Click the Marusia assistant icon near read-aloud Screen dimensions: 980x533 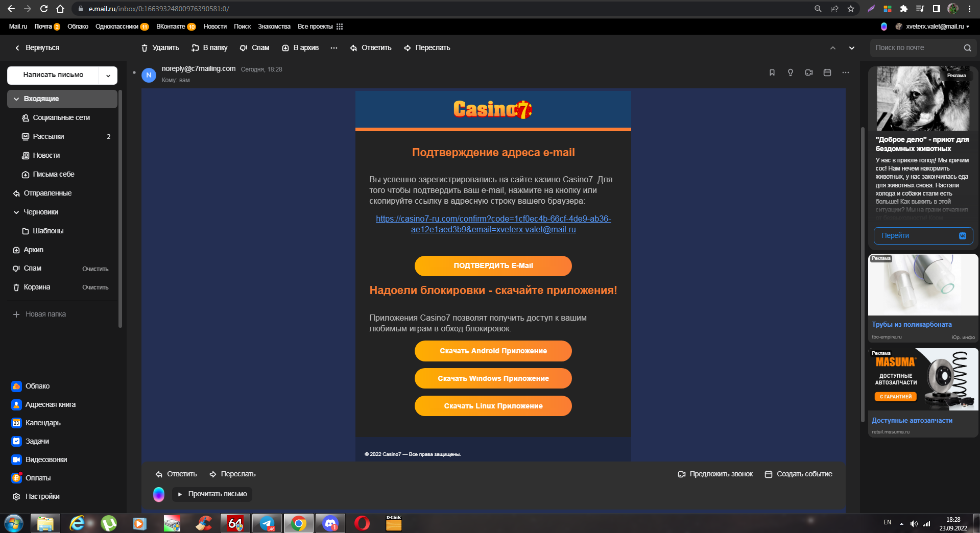pos(159,494)
